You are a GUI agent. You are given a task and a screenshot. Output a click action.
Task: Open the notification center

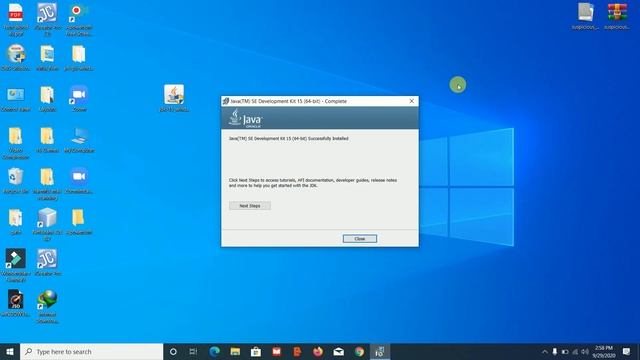(627, 351)
